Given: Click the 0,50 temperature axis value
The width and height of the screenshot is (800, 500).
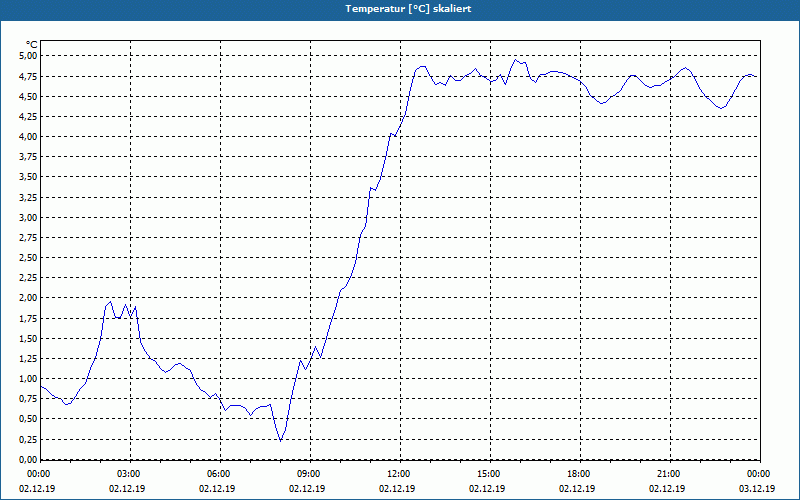Looking at the screenshot, I should click(x=28, y=419).
